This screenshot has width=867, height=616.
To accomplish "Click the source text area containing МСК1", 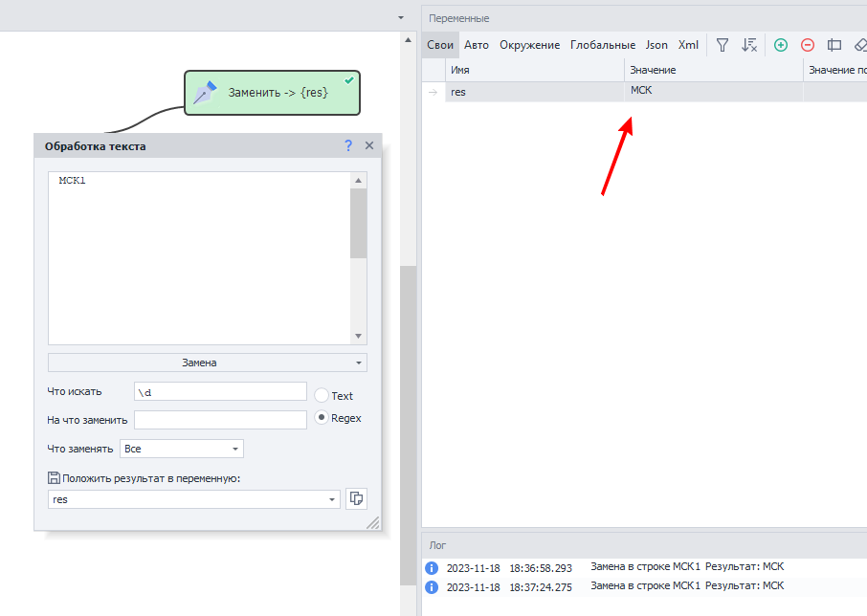I will tap(199, 258).
